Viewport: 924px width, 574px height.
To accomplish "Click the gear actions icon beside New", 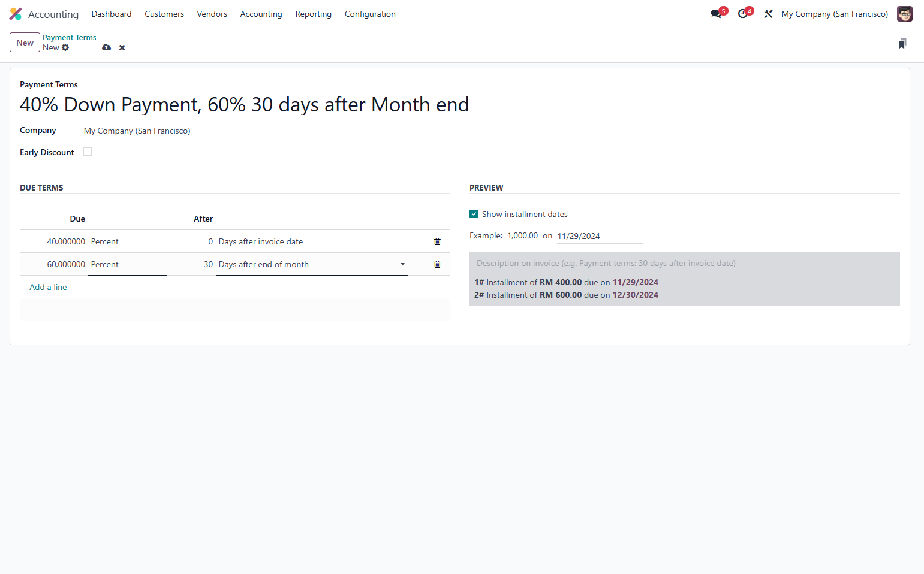I will click(x=65, y=47).
